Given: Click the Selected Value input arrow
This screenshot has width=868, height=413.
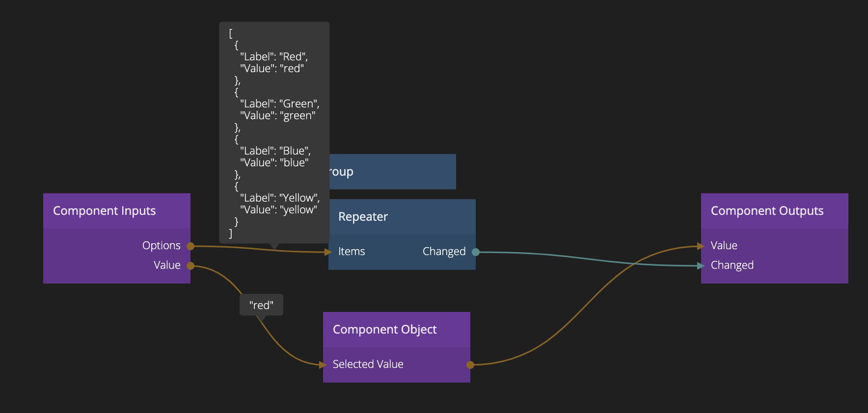Looking at the screenshot, I should tap(323, 365).
